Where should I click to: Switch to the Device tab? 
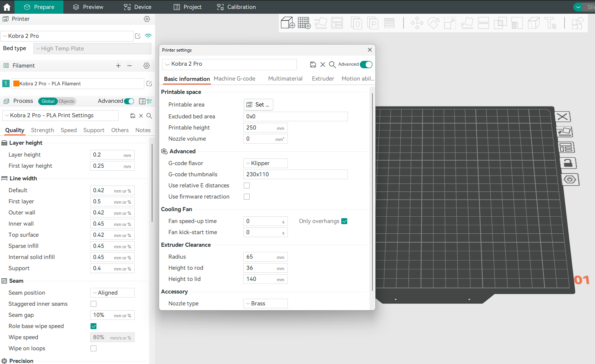pyautogui.click(x=138, y=7)
